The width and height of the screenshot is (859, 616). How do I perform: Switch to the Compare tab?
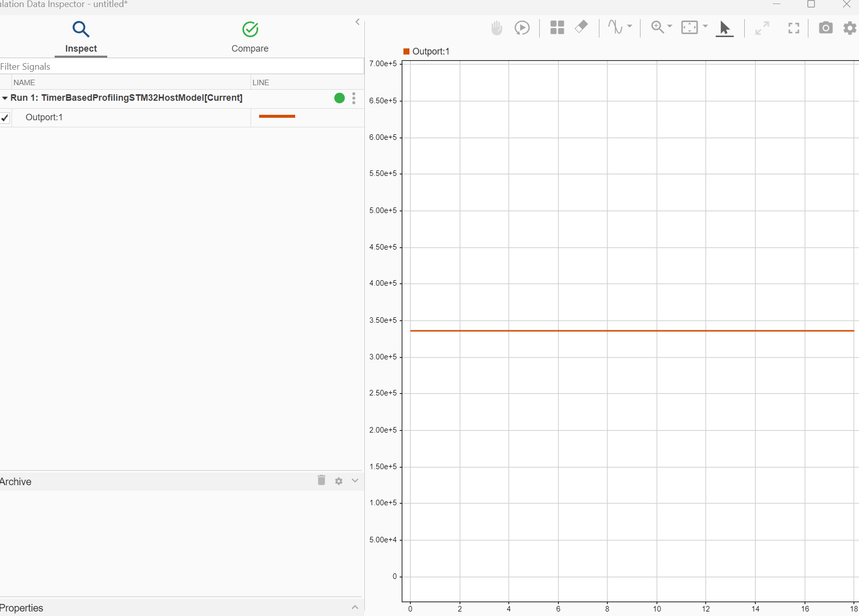[x=250, y=37]
